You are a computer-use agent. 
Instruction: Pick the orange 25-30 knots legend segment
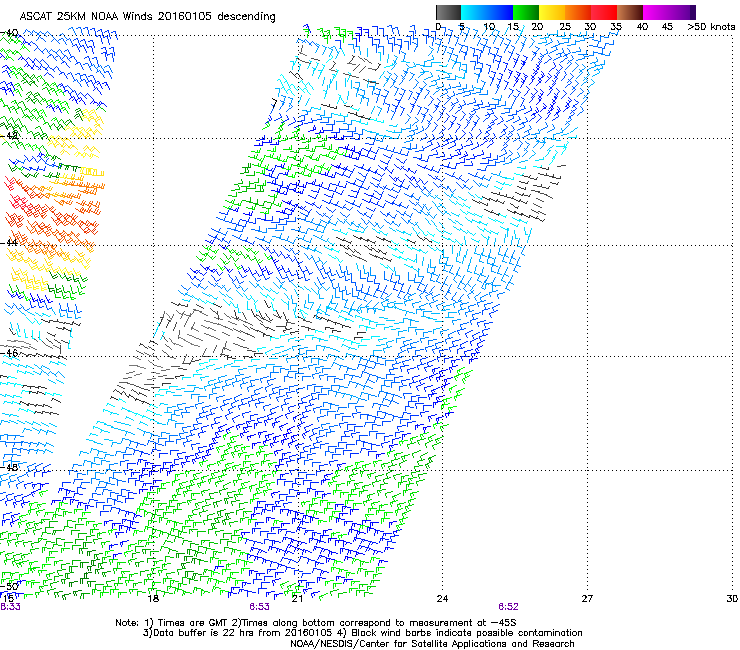(x=578, y=12)
